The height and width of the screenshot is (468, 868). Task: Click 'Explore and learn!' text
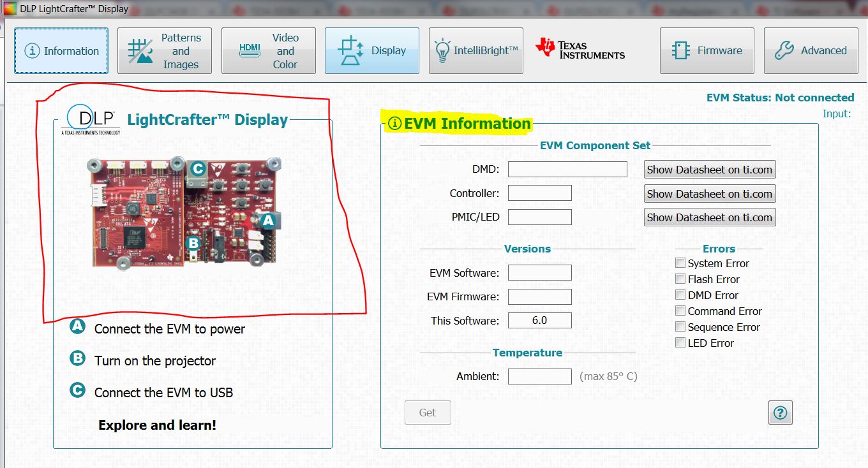point(157,425)
